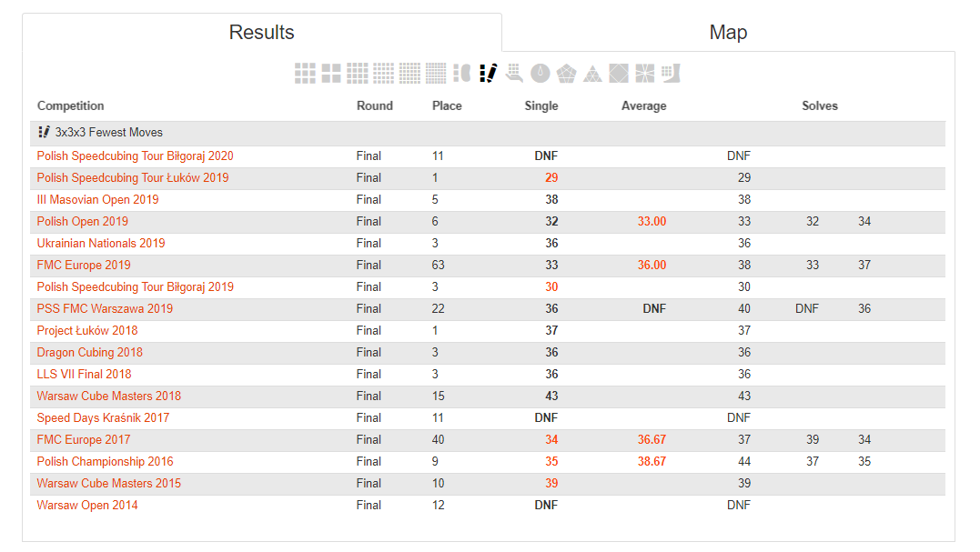The height and width of the screenshot is (552, 980).
Task: Show 3x3x3 With Feet event results
Action: pyautogui.click(x=671, y=73)
